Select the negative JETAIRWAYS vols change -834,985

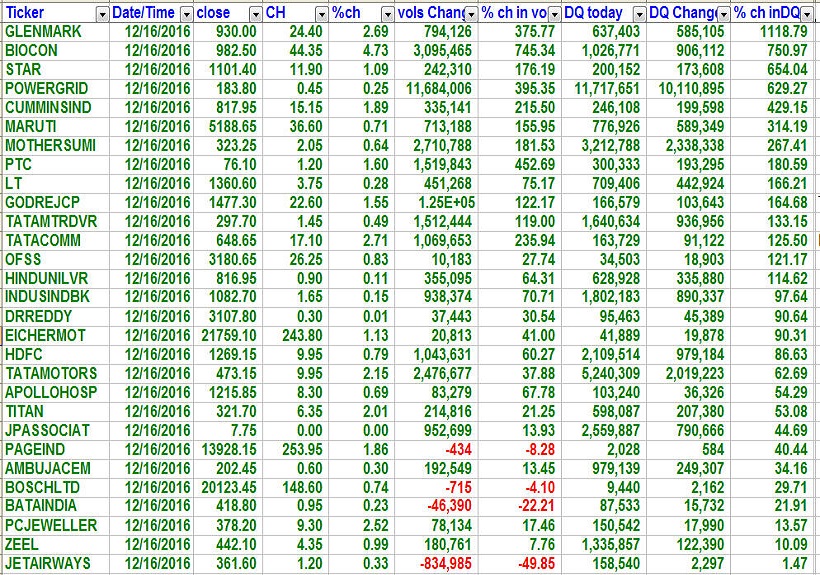(x=437, y=564)
